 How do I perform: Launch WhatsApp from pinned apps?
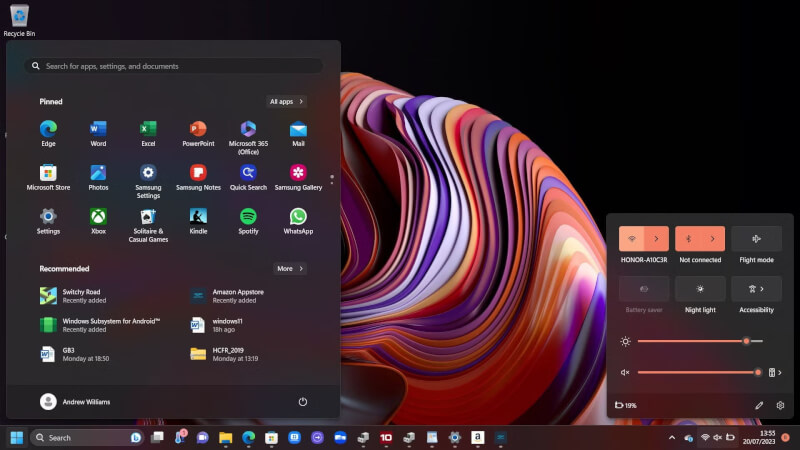pos(298,221)
